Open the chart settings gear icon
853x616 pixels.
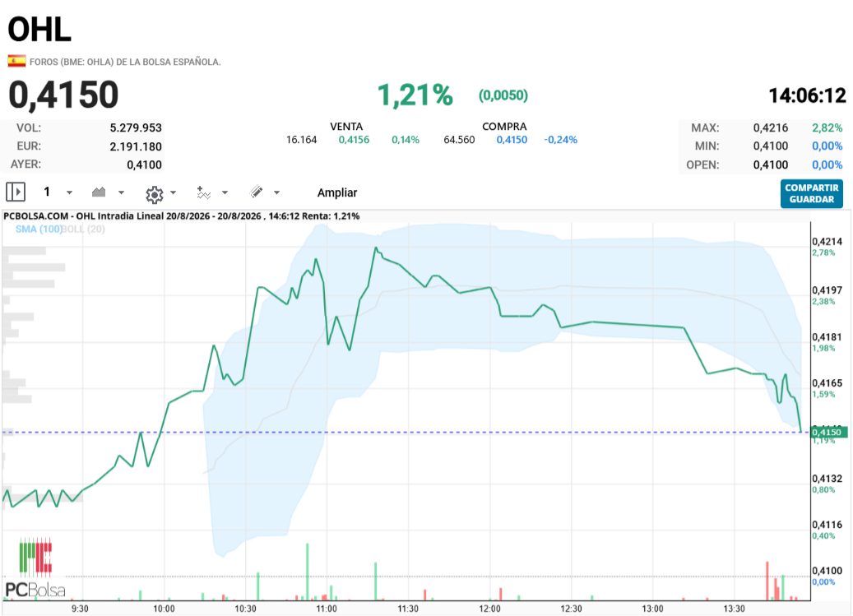pyautogui.click(x=155, y=194)
